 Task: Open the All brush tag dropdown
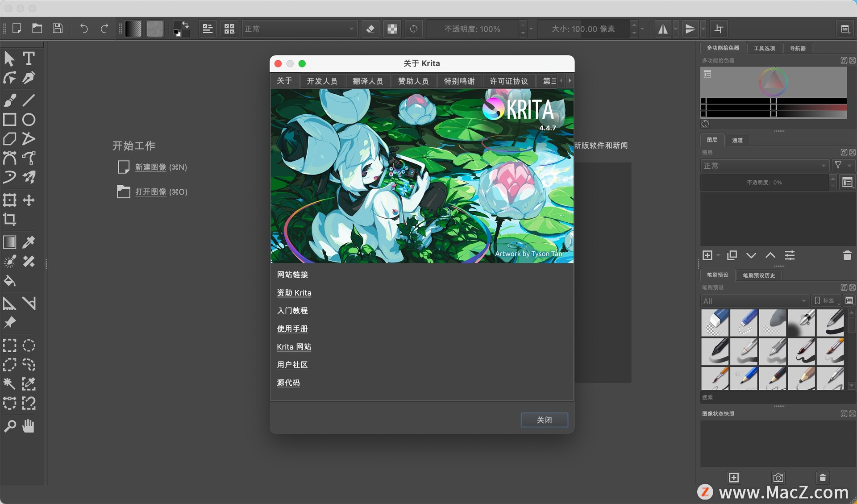tap(754, 300)
